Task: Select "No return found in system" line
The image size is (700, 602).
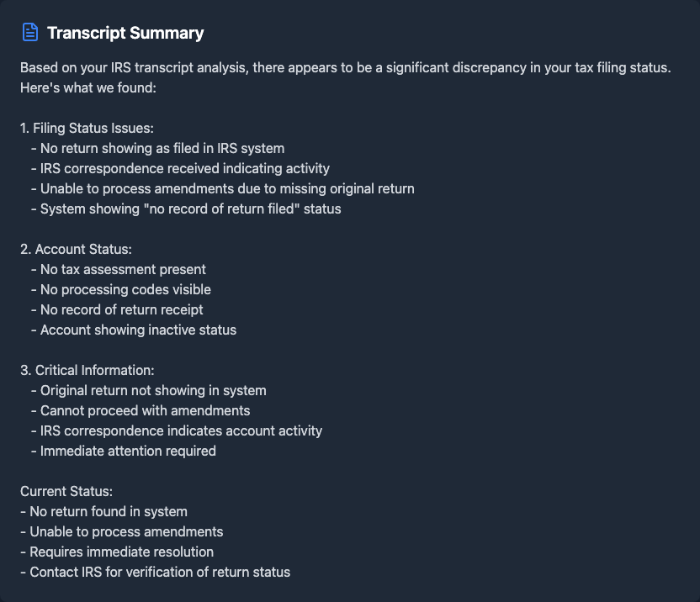Action: pos(103,511)
